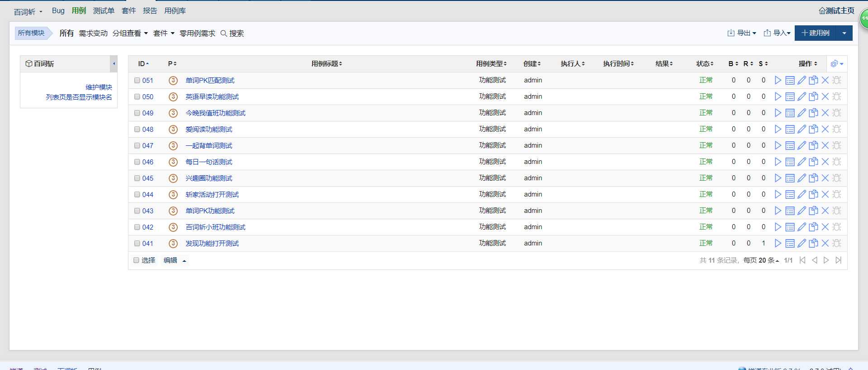
Task: Check the box for case 041
Action: click(x=137, y=243)
